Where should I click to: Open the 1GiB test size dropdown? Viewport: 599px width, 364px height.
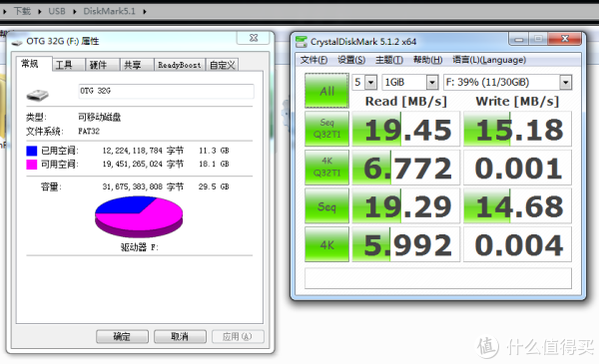click(410, 82)
